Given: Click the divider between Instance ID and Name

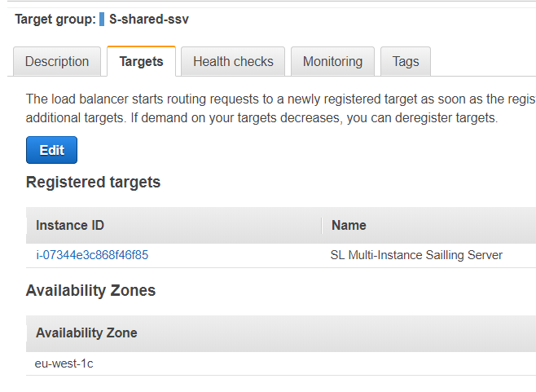Looking at the screenshot, I should pos(322,225).
